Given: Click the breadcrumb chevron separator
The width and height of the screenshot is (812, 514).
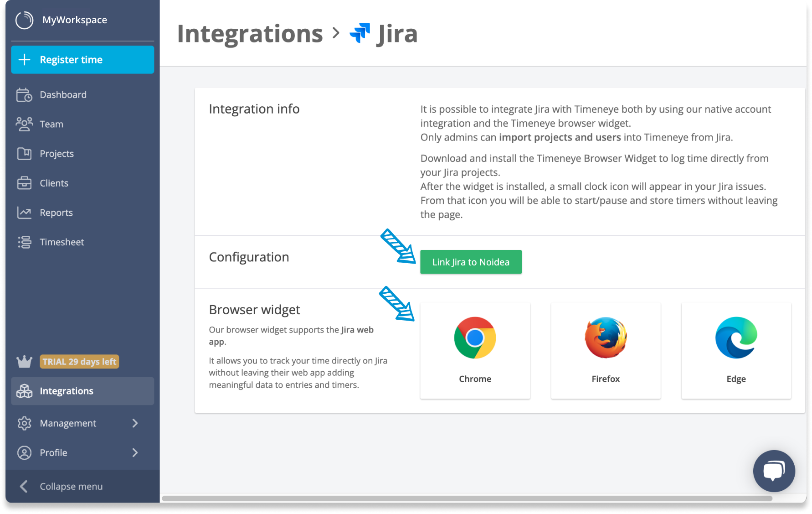Looking at the screenshot, I should coord(336,33).
